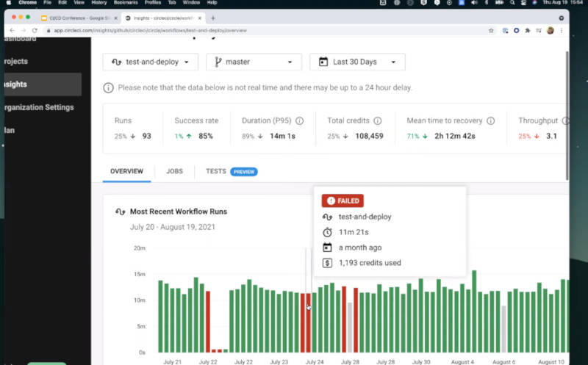588x365 pixels.
Task: Click the branch icon in master dropdown
Action: point(218,62)
